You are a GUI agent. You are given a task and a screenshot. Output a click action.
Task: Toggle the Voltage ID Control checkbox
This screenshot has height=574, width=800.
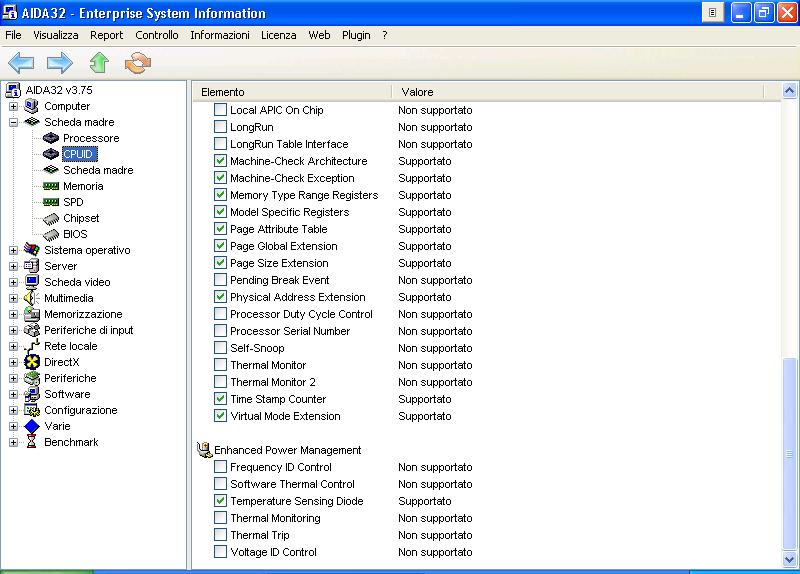(x=220, y=552)
